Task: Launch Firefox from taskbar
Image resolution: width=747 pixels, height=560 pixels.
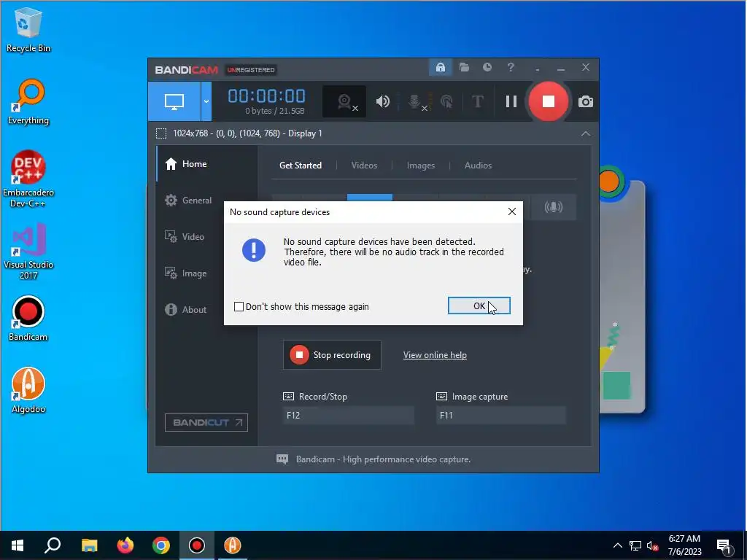Action: [125, 545]
